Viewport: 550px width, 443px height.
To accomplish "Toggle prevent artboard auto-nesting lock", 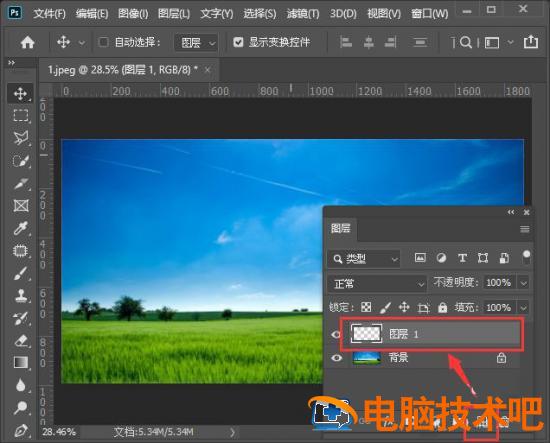I will 423,308.
